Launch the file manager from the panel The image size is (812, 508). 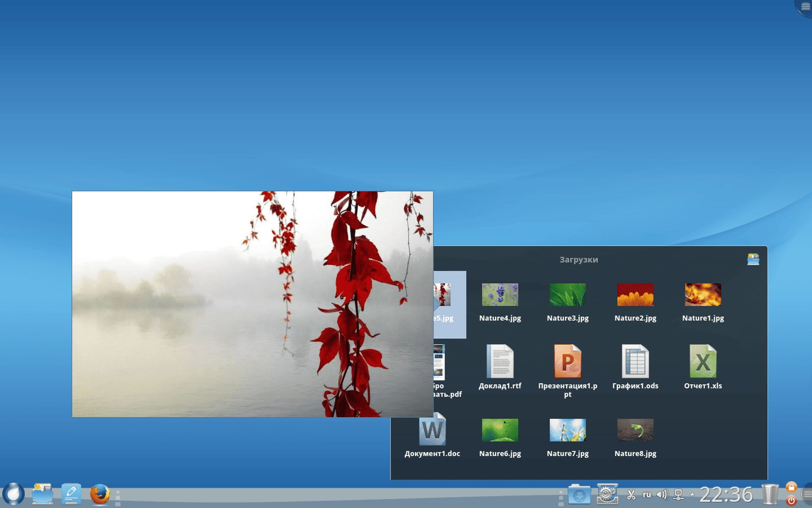[42, 494]
